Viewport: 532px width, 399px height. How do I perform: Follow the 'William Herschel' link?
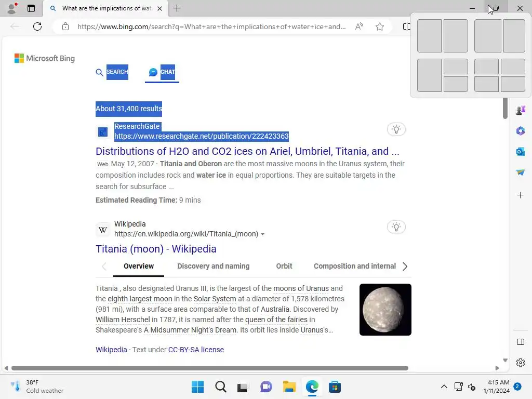point(123,320)
